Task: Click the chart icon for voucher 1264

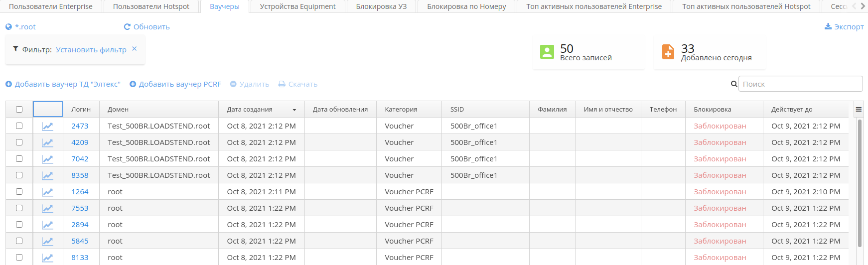Action: point(47,192)
